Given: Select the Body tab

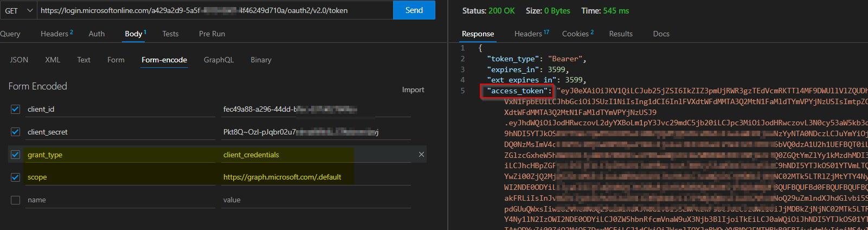Looking at the screenshot, I should 136,34.
